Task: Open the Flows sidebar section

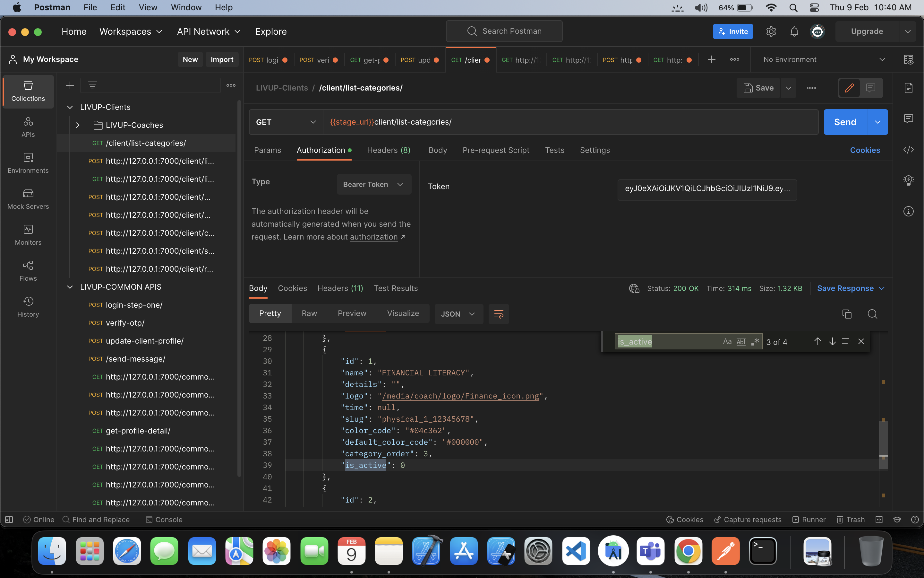Action: 28,271
